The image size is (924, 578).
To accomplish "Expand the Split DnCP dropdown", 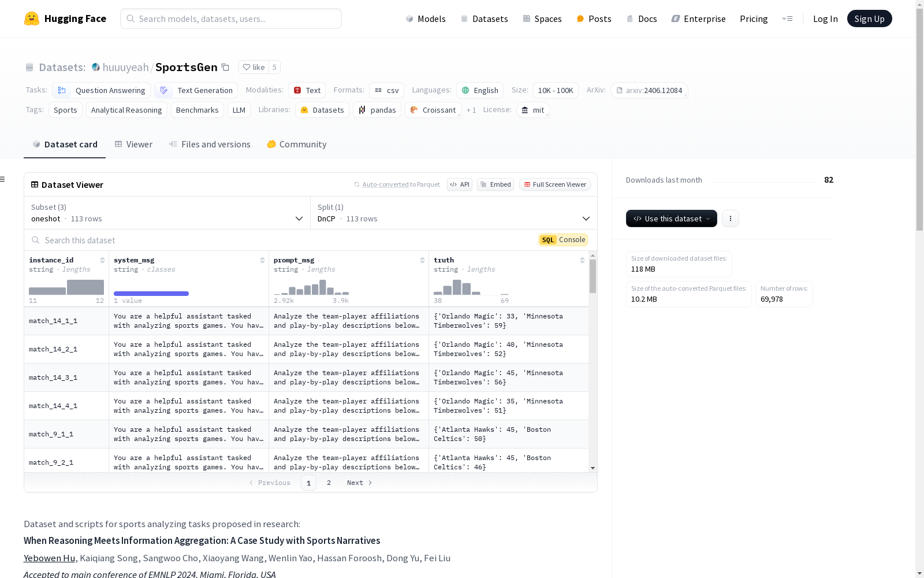I will click(x=454, y=213).
